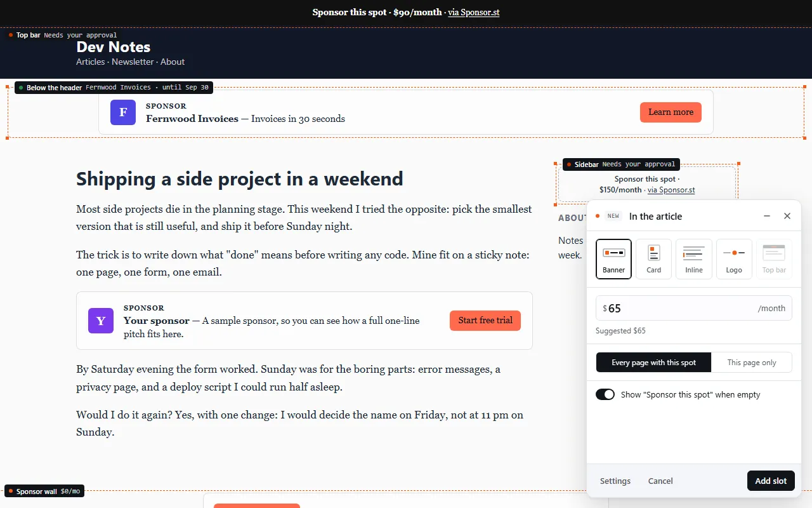Open Settings in the slot panel
The height and width of the screenshot is (508, 812).
(615, 481)
